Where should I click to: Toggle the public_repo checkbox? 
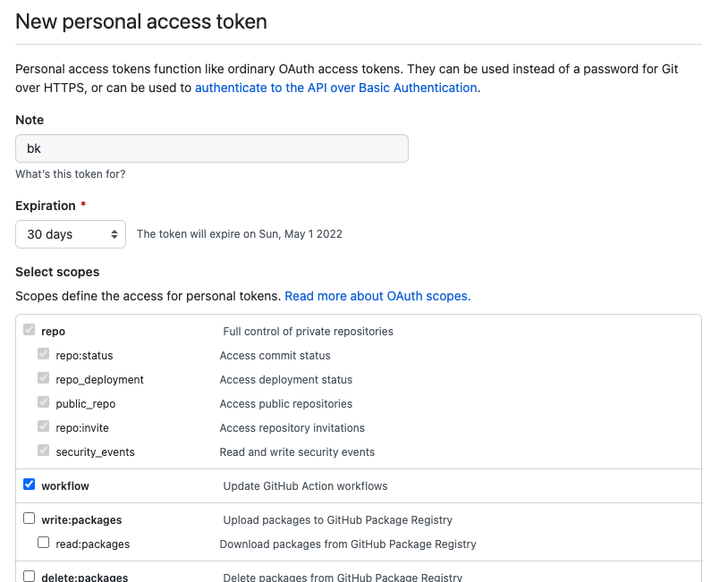[x=43, y=402]
